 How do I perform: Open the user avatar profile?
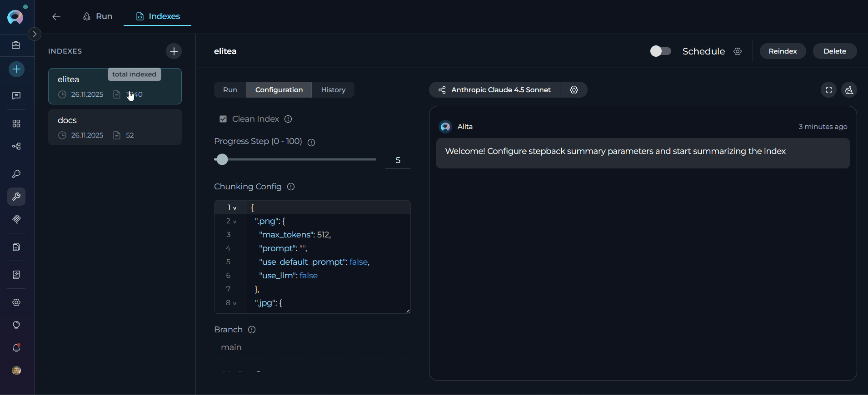tap(16, 370)
